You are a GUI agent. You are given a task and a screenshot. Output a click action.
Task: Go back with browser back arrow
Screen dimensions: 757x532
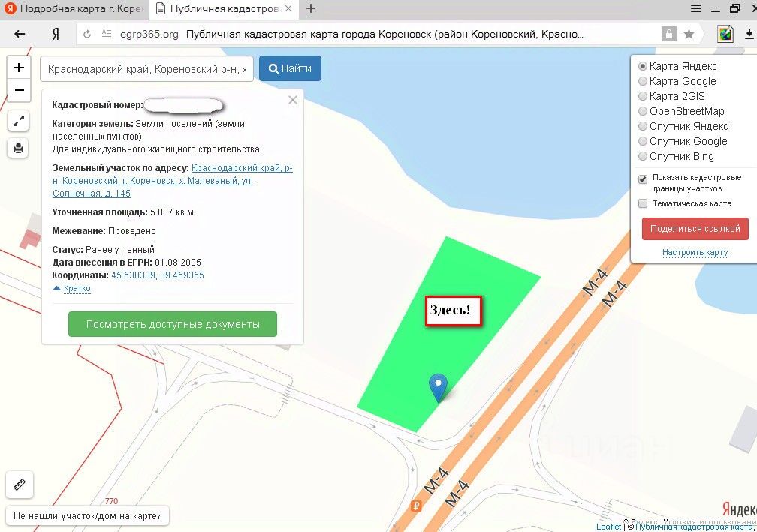20,34
